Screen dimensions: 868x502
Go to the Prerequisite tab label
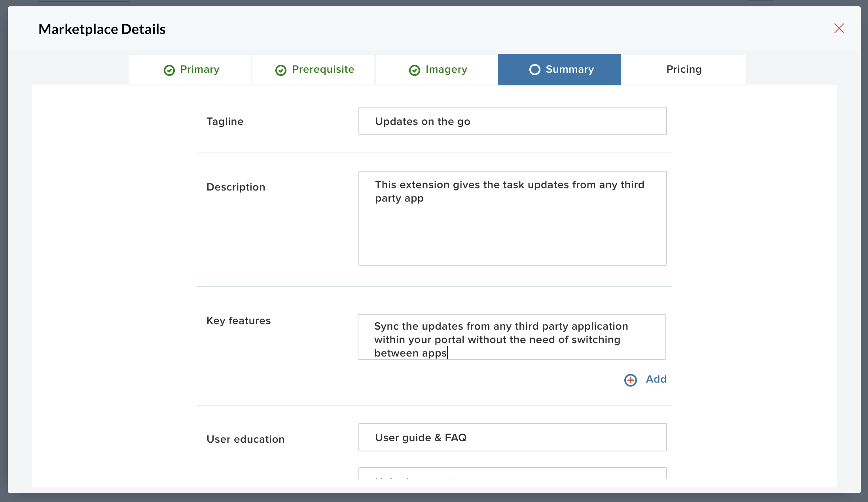pyautogui.click(x=323, y=70)
